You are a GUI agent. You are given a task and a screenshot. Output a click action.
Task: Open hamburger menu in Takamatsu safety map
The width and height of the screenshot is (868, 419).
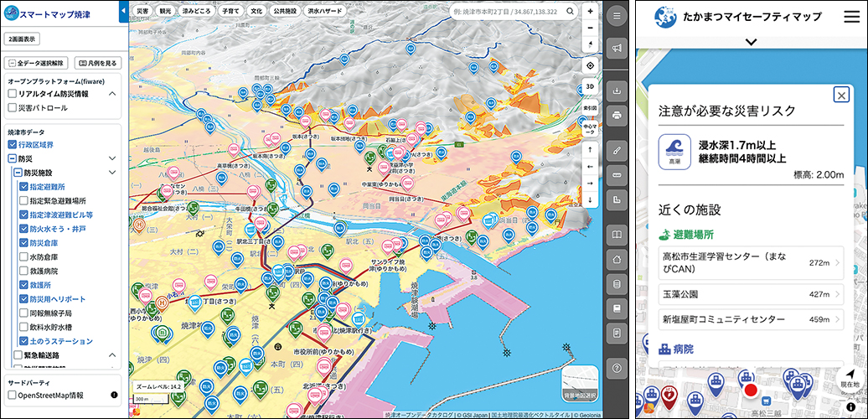pos(850,16)
